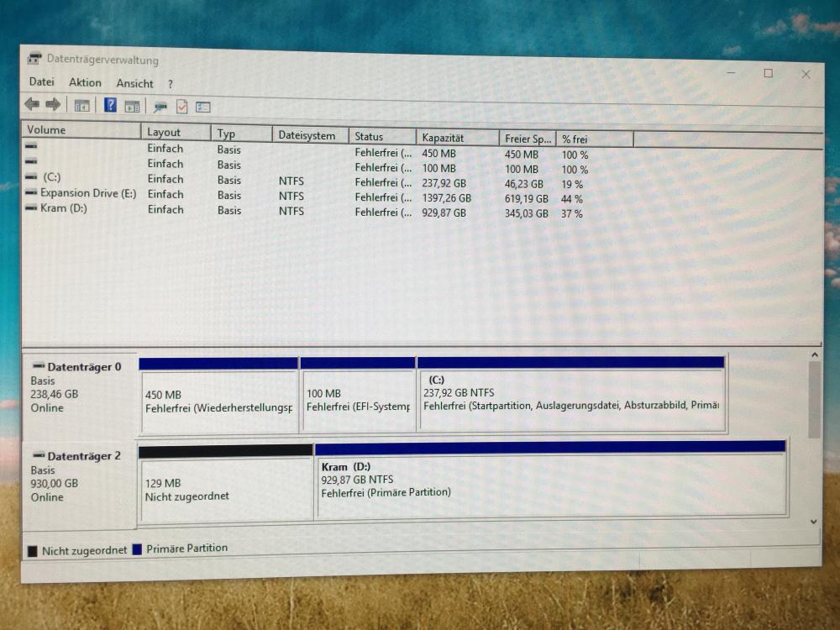
Task: Select the 100 MB EFI partition block
Action: (358, 400)
